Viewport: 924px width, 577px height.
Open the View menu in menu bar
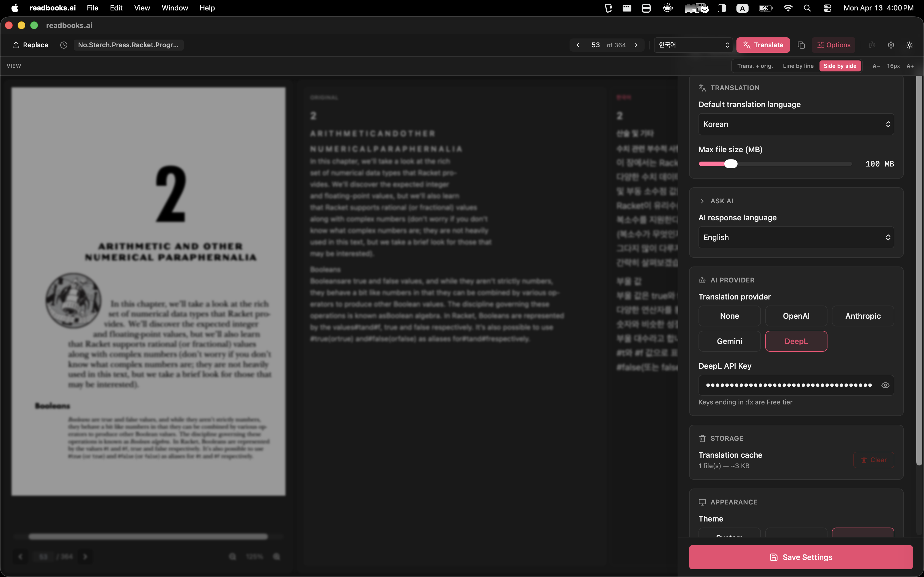point(142,8)
